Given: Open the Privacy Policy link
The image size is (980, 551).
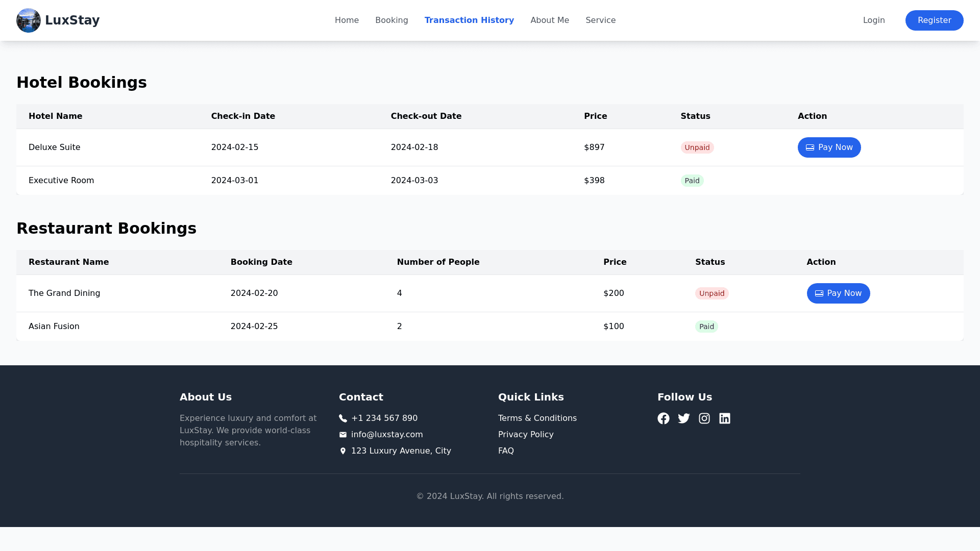Looking at the screenshot, I should (x=526, y=435).
